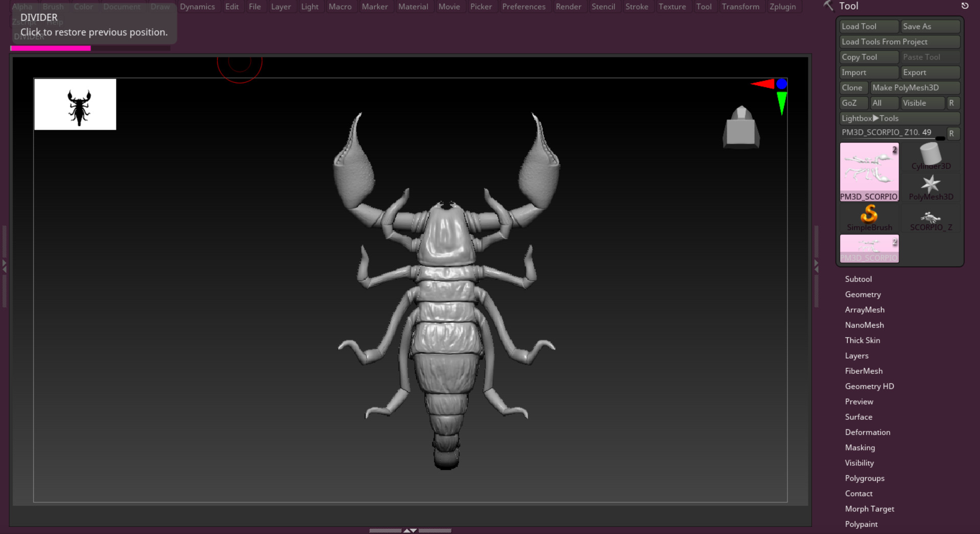
Task: Select the SimpleBrush tool icon
Action: click(869, 217)
